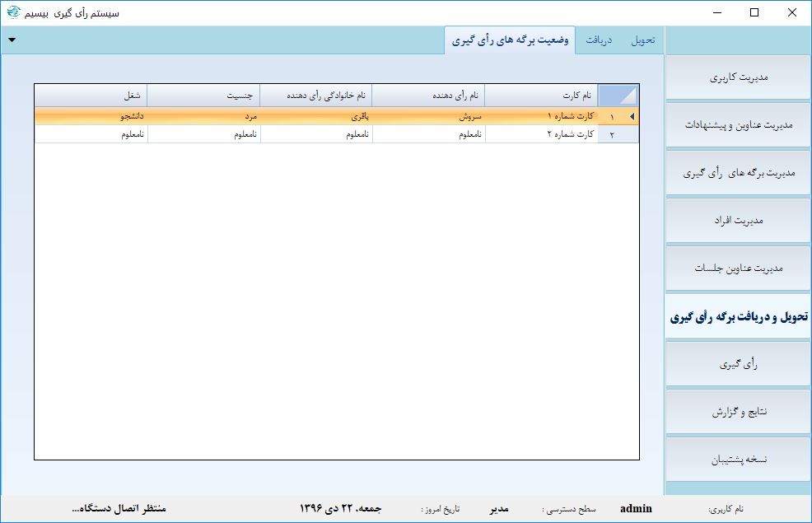The image size is (812, 523).
Task: Open مدیریت عناوین جلسات section
Action: [737, 268]
